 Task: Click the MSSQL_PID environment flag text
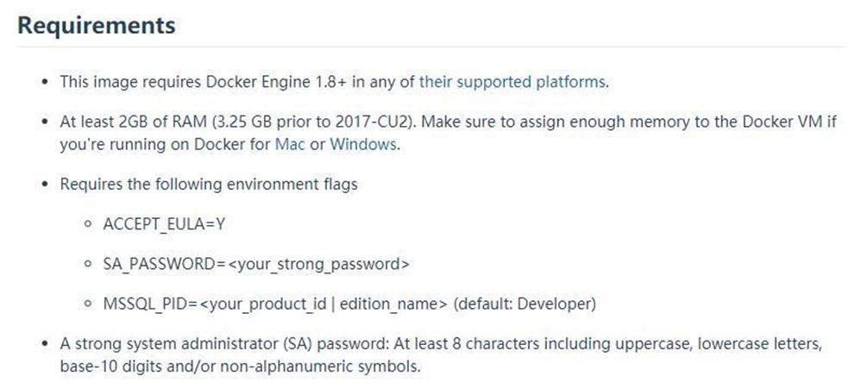click(x=276, y=304)
